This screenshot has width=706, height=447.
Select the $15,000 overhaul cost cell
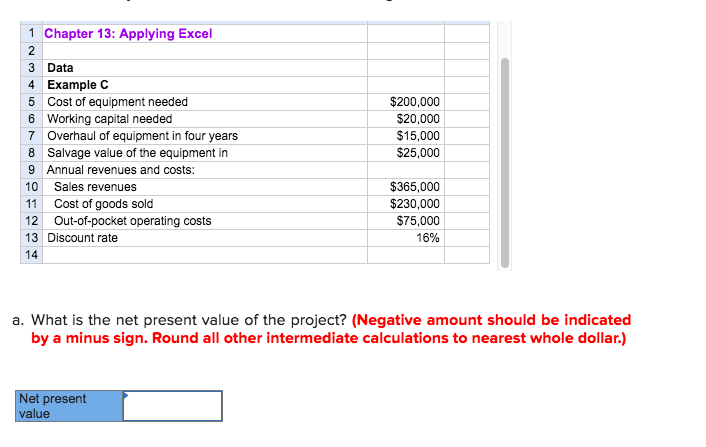tap(406, 136)
